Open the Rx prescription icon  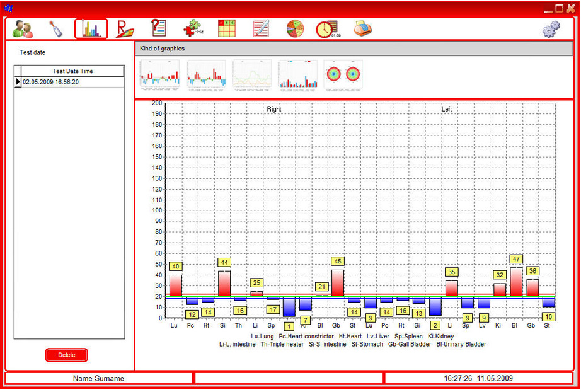coord(125,29)
